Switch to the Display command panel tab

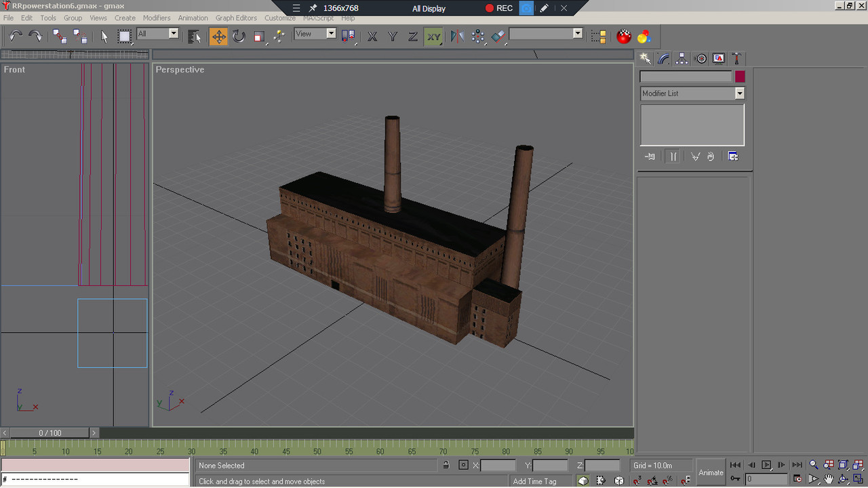[x=719, y=59]
